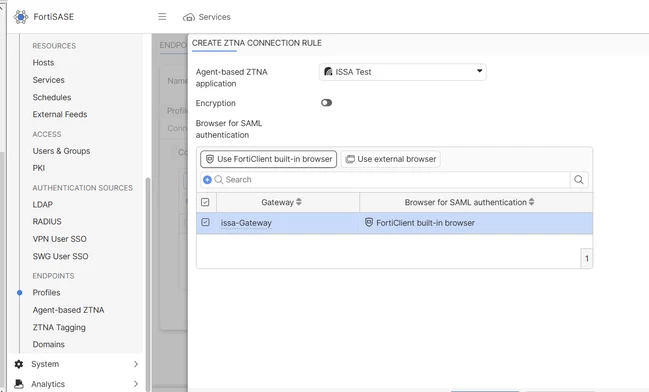Open LDAP authentication source

43,204
